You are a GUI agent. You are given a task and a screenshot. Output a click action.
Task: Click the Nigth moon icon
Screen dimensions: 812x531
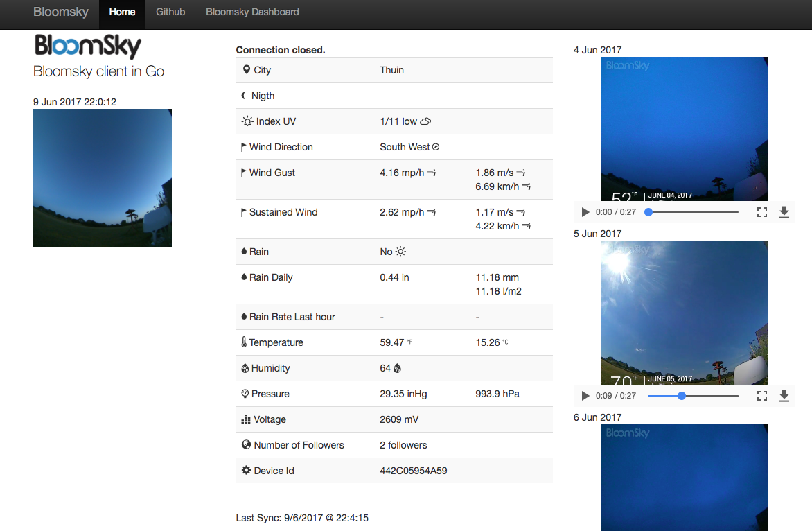pos(244,96)
